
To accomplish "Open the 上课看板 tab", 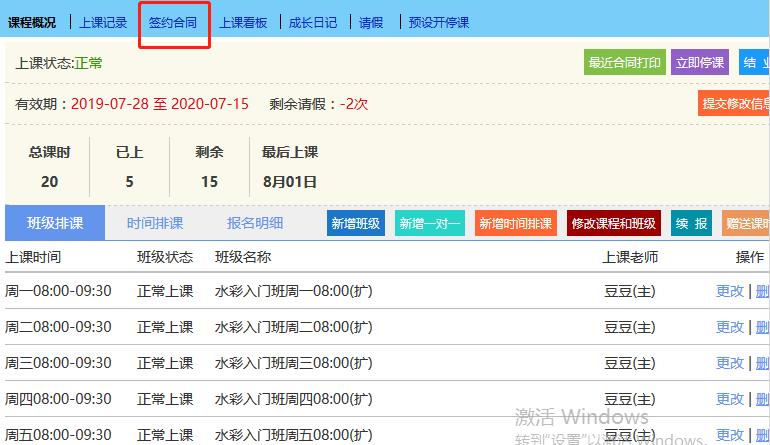I will (243, 22).
